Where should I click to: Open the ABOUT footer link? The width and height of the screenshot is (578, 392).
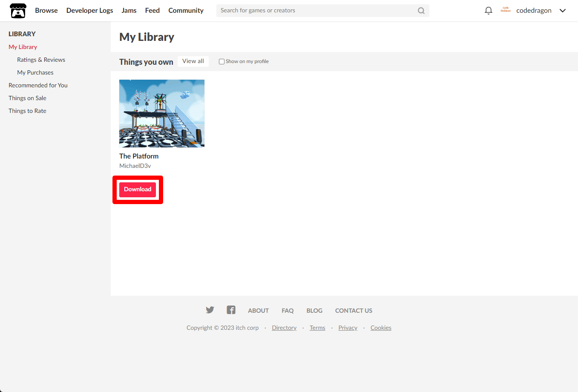click(259, 311)
